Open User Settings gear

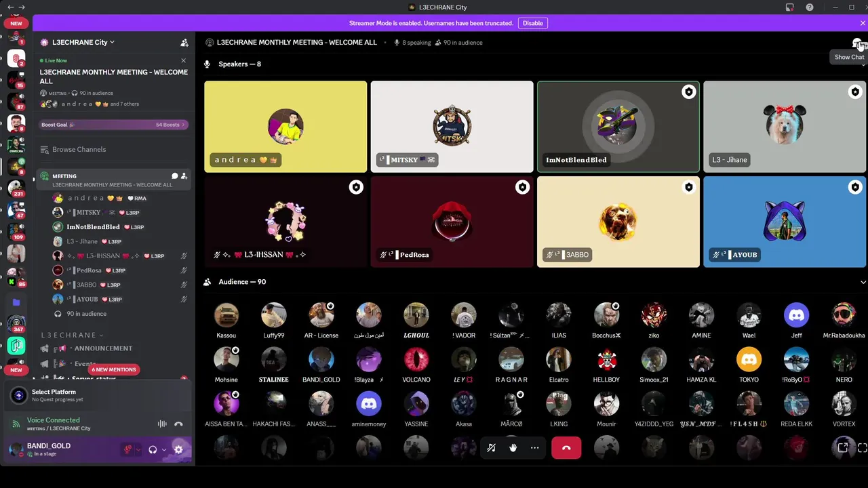pyautogui.click(x=178, y=449)
